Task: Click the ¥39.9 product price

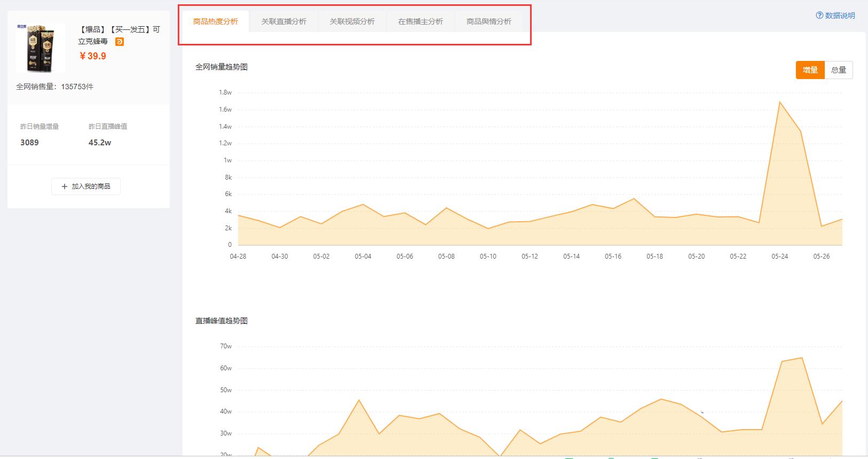Action: click(93, 56)
